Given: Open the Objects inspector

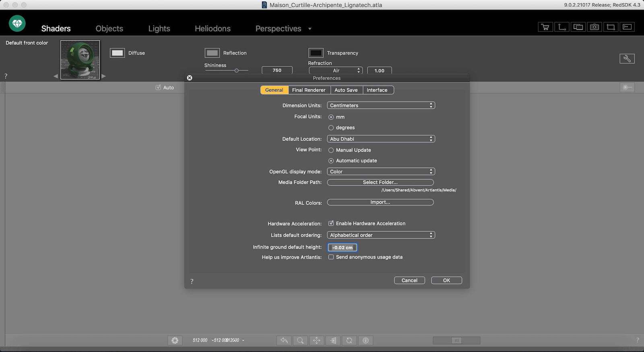Looking at the screenshot, I should [109, 29].
